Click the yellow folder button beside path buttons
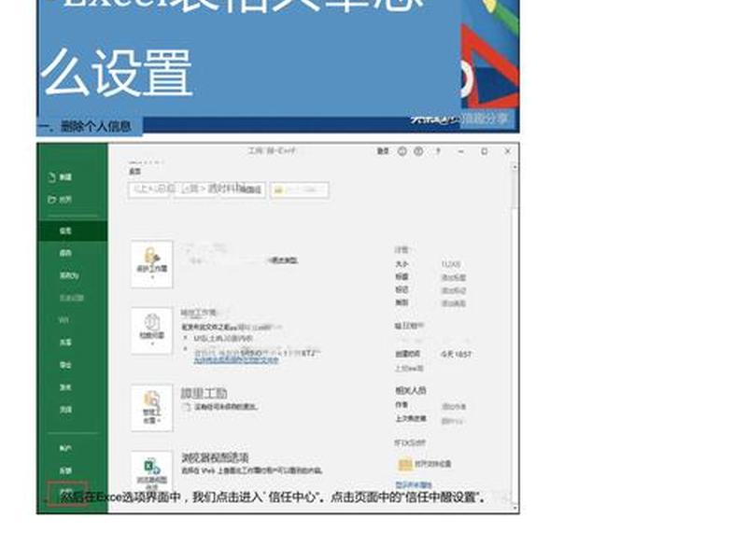Viewport: 747px width, 560px height. click(x=299, y=190)
